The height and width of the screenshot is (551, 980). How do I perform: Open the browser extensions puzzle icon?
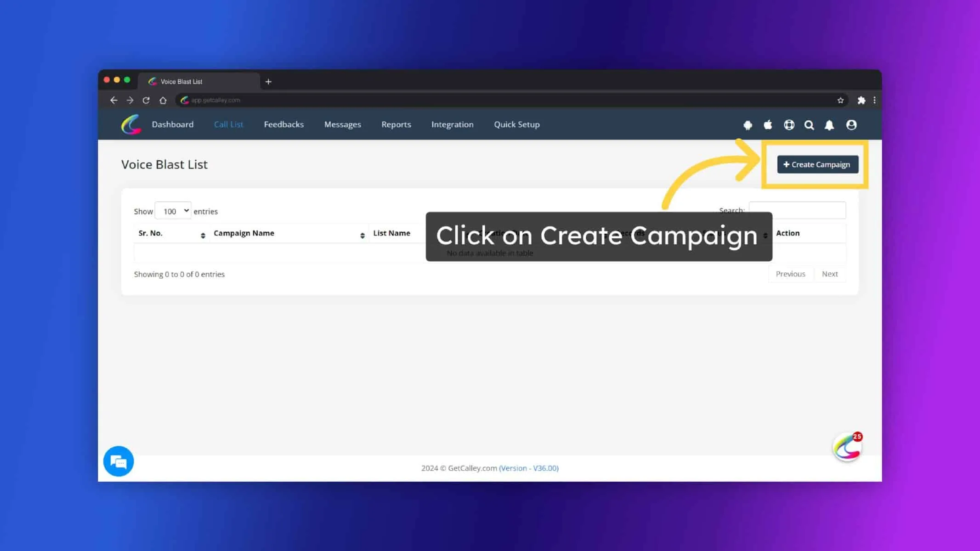point(861,100)
